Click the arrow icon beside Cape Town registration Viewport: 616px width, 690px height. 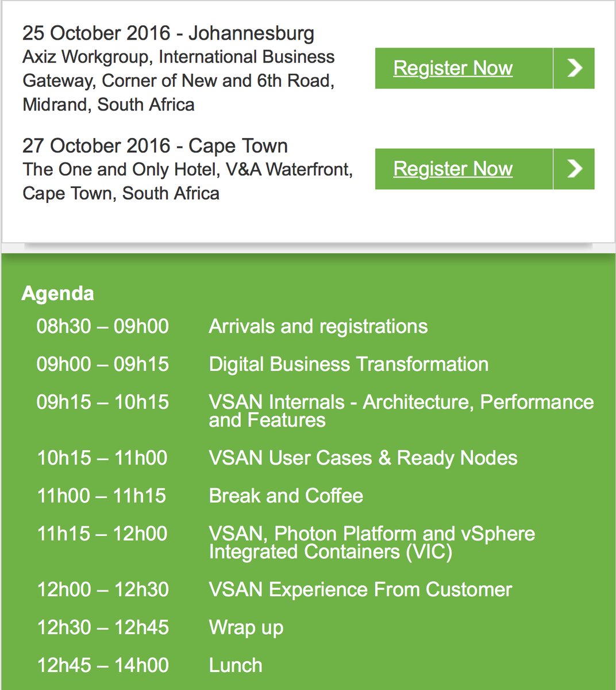pyautogui.click(x=574, y=169)
